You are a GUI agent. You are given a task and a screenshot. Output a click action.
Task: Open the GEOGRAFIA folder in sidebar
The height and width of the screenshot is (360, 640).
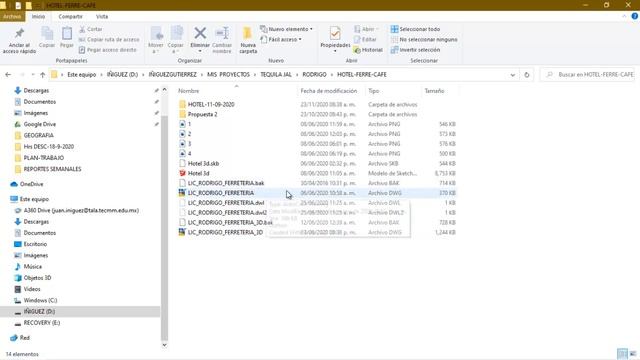pos(38,135)
